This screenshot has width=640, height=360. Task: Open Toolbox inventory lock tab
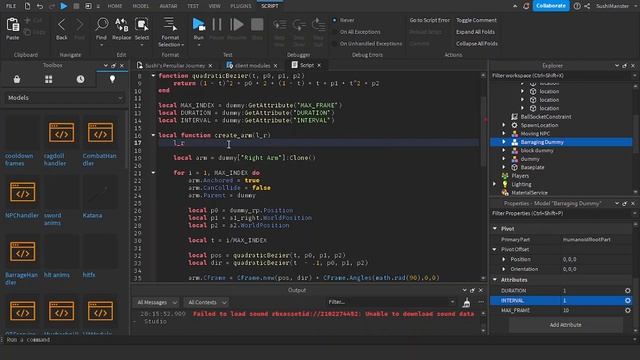point(17,79)
